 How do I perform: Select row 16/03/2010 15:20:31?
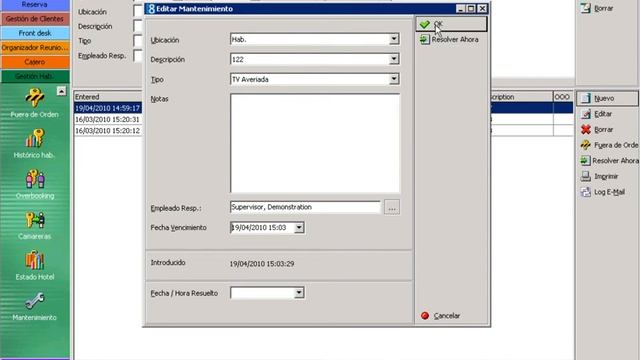tap(108, 120)
